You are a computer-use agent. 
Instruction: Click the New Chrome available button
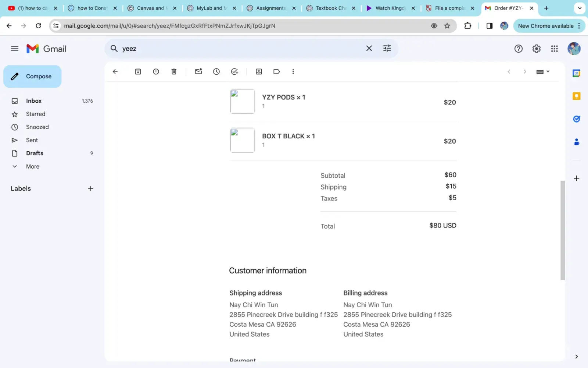pyautogui.click(x=545, y=26)
